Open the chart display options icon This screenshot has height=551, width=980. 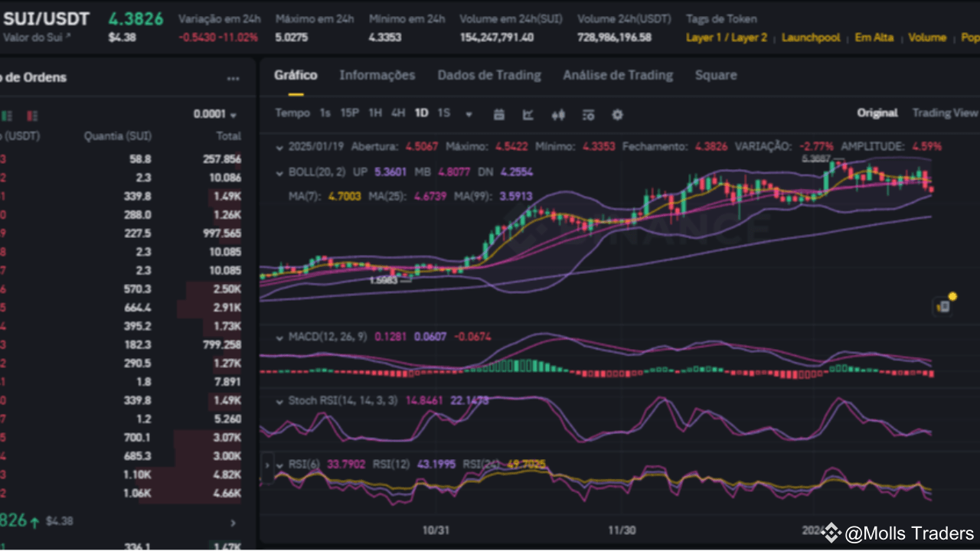pyautogui.click(x=588, y=115)
